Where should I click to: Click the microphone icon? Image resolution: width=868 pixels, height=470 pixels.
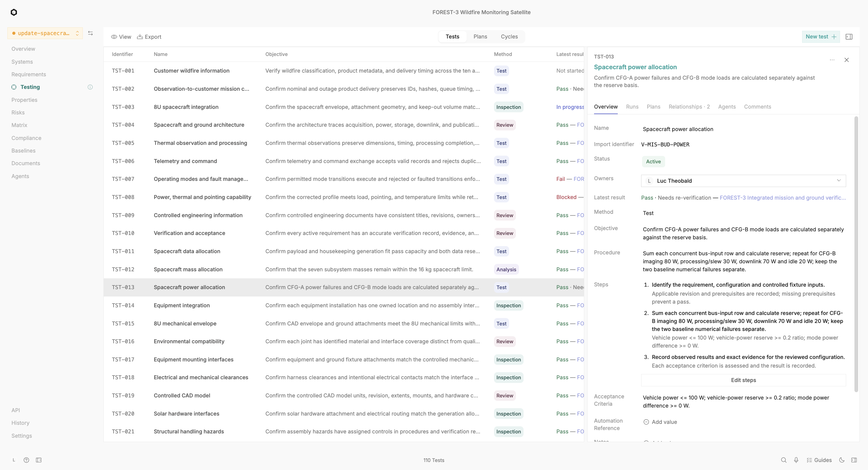[796, 460]
